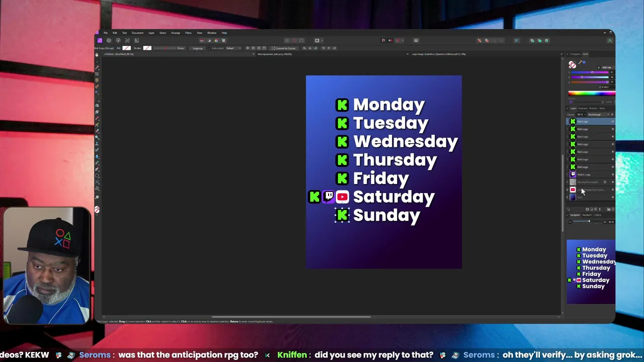Click the Snapping magnet icon
The width and height of the screenshot is (644, 362).
(397, 40)
